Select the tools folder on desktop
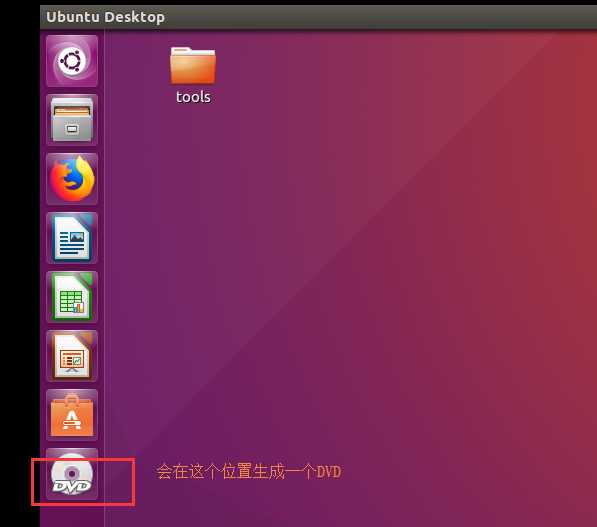Image resolution: width=597 pixels, height=527 pixels. tap(193, 65)
